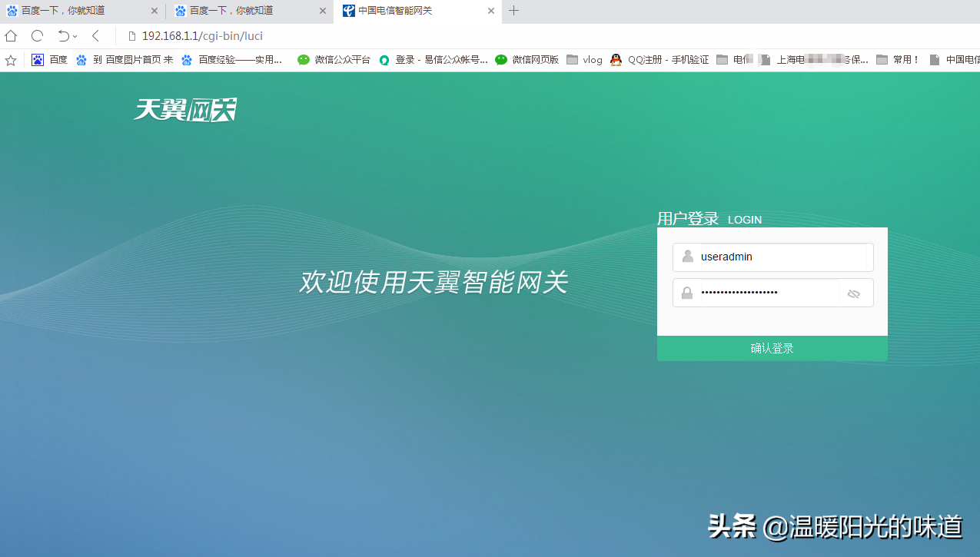Open the 微信公众平台 bookmark

[334, 60]
